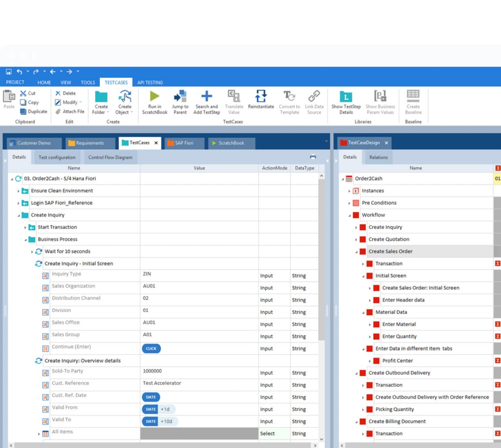
Task: Click Create Folder icon in ribbon
Action: (x=101, y=97)
